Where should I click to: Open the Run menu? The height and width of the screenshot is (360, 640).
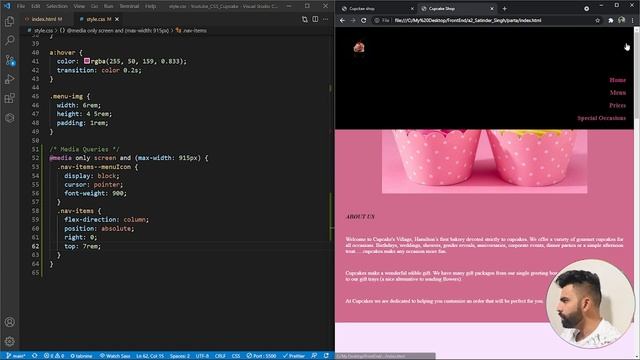(x=109, y=6)
